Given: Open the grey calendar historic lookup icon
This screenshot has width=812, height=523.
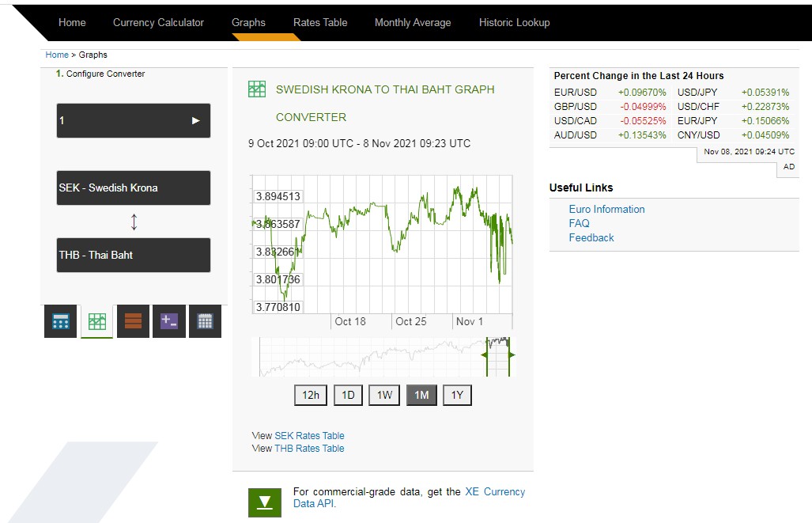Looking at the screenshot, I should click(205, 321).
